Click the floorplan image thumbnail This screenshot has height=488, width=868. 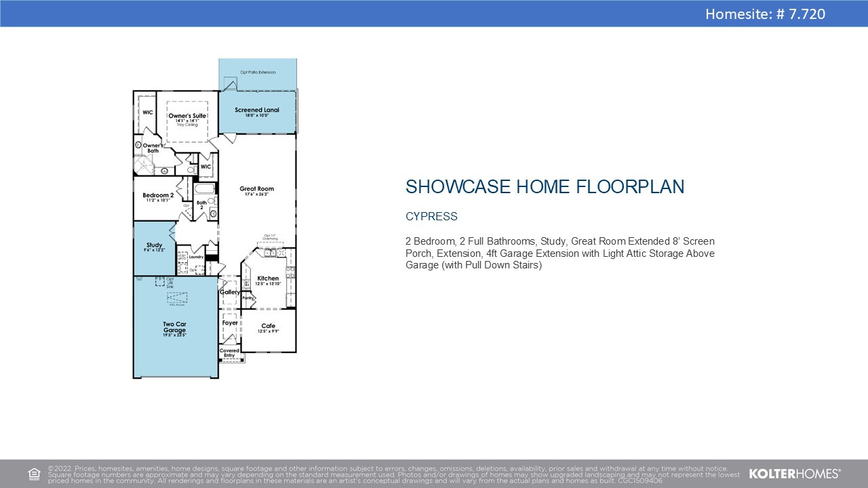(215, 218)
